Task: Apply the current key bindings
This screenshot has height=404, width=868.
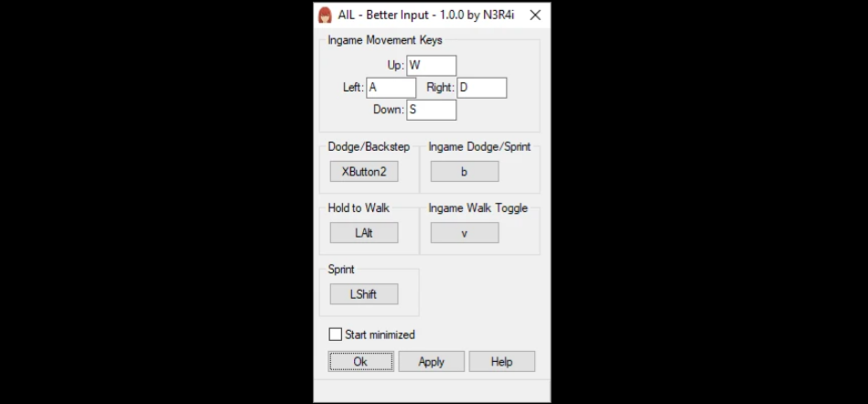Action: 431,361
